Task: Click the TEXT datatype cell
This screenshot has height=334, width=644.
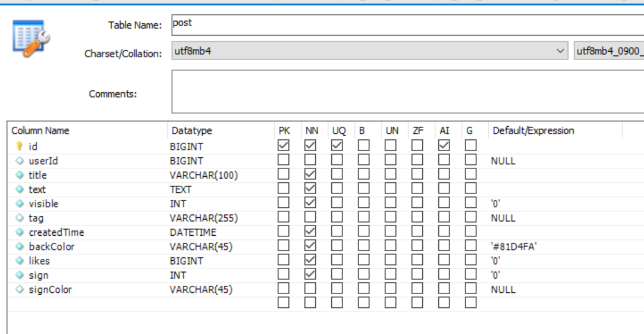Action: click(181, 189)
